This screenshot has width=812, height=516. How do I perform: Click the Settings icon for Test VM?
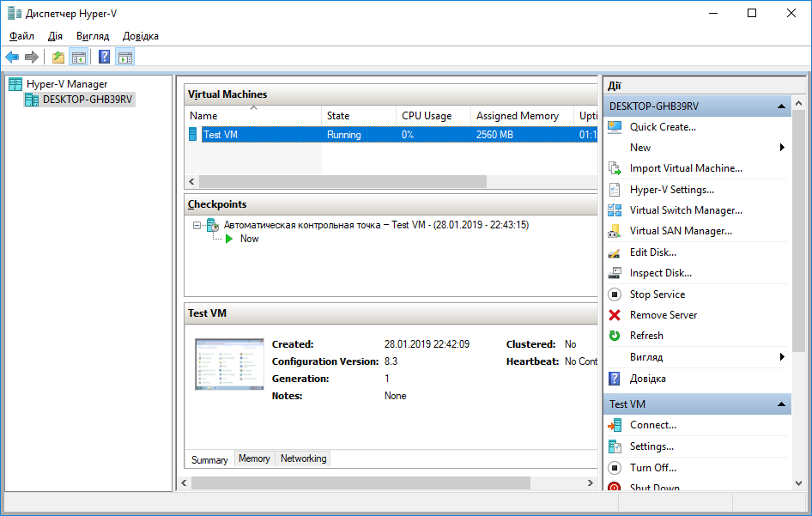[x=615, y=446]
